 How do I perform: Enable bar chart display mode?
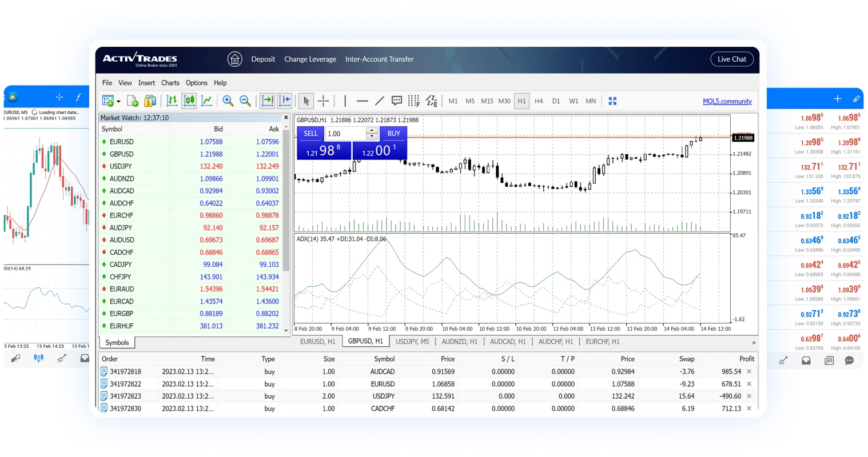click(173, 101)
